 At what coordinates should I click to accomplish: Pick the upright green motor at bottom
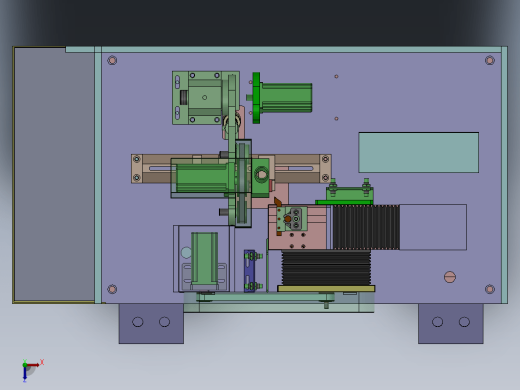point(204,261)
